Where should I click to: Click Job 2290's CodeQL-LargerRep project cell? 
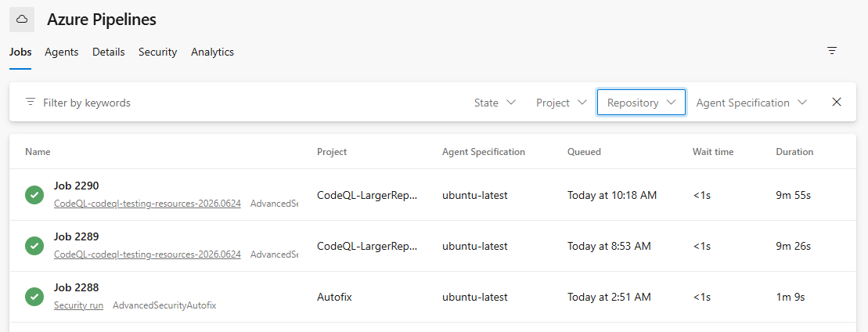[366, 194]
